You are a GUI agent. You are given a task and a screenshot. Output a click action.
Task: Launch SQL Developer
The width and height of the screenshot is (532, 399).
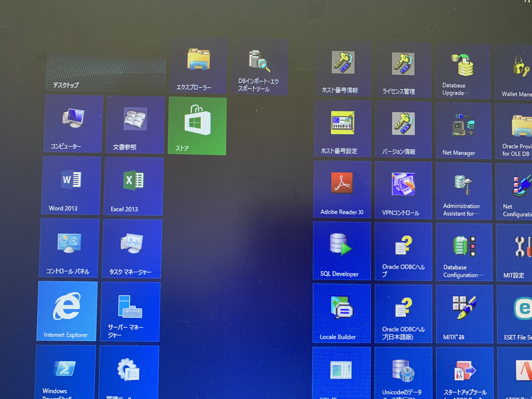pyautogui.click(x=341, y=251)
